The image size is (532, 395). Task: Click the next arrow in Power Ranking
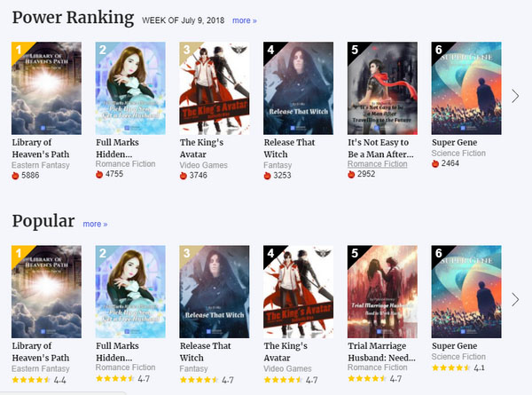pos(515,96)
